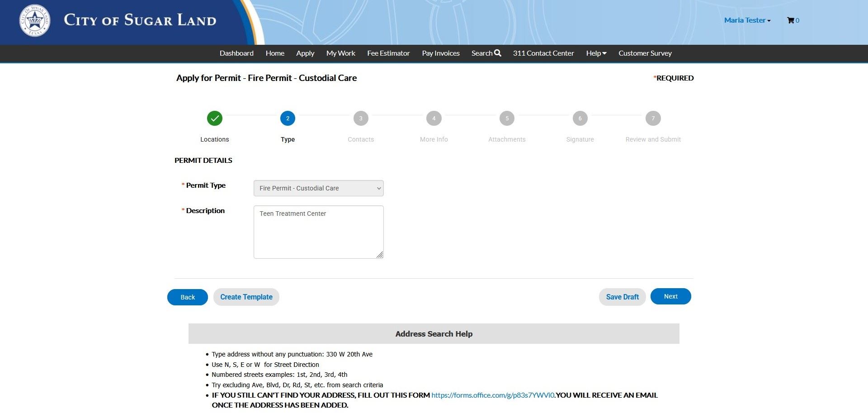The image size is (868, 418).
Task: Navigate to Dashboard
Action: pos(236,53)
